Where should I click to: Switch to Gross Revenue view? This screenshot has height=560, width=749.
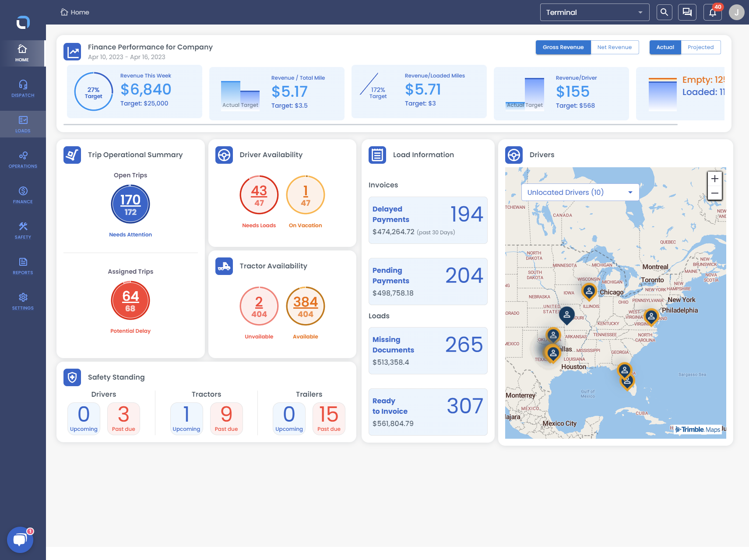pos(563,47)
